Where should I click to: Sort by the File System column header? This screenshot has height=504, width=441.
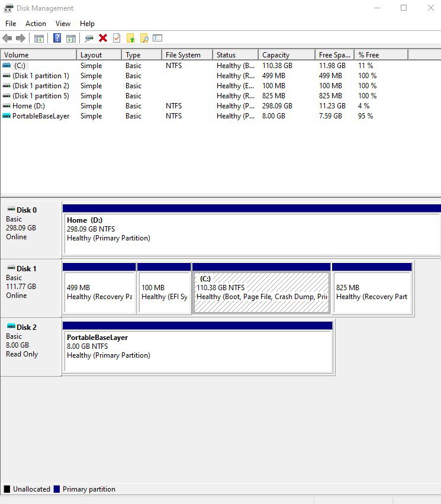click(187, 55)
